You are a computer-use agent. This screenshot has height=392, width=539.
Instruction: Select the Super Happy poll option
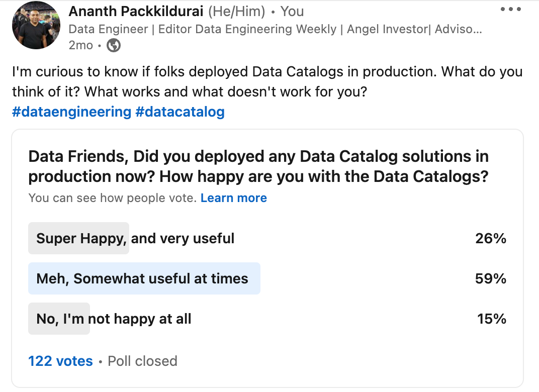point(134,238)
